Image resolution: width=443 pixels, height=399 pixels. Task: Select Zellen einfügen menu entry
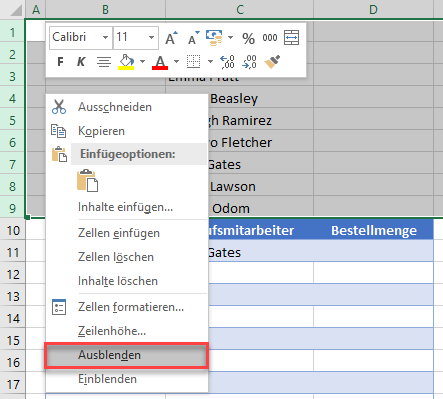[127, 233]
